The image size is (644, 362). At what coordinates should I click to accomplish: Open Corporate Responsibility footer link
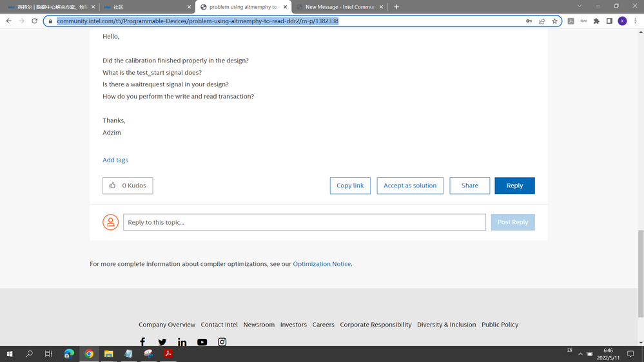tap(375, 325)
